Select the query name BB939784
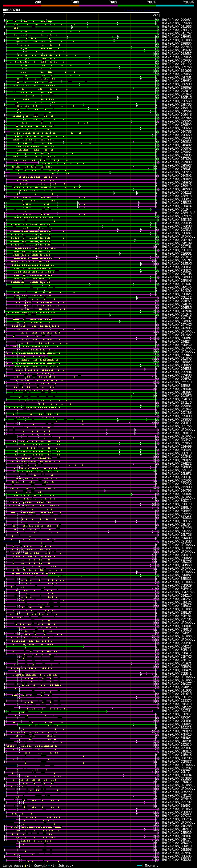Image resolution: width=197 pixels, height=868 pixels. point(11,10)
